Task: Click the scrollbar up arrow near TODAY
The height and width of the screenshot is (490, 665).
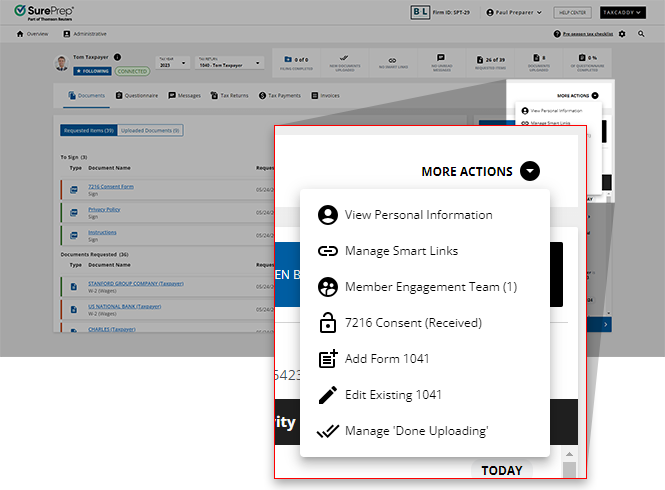Action: pos(569,454)
